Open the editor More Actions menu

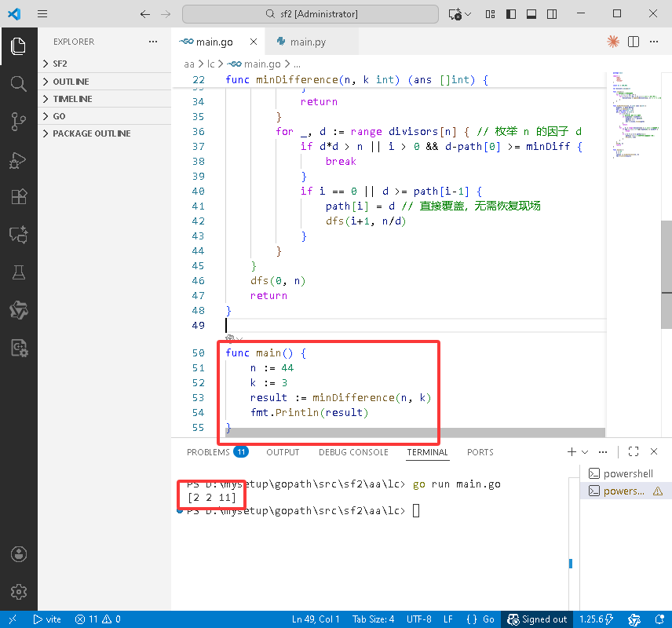[654, 42]
